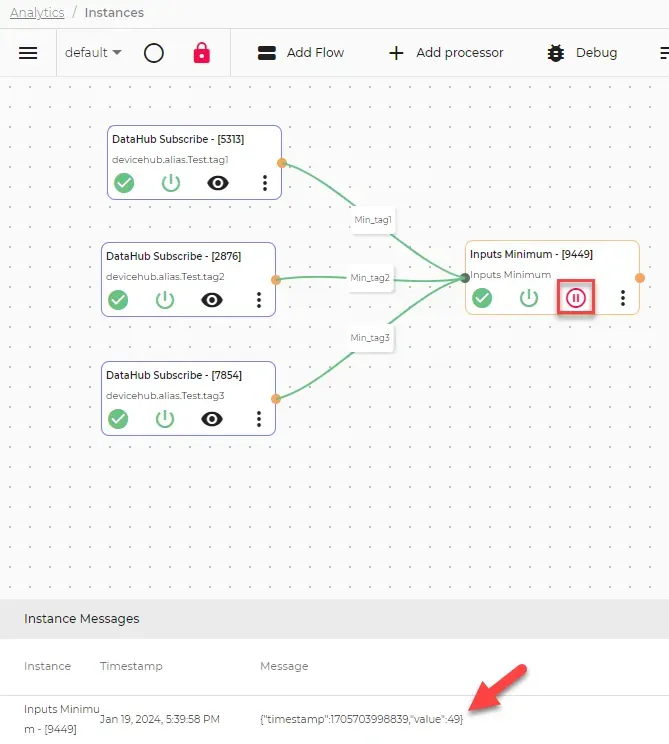Open more options for DataHub Subscribe 2876

(x=259, y=300)
